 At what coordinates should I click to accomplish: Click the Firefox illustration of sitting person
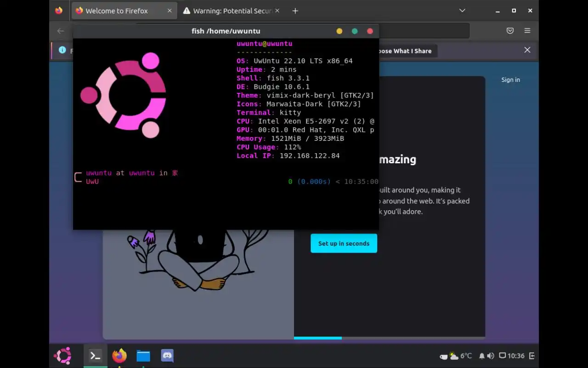(198, 260)
